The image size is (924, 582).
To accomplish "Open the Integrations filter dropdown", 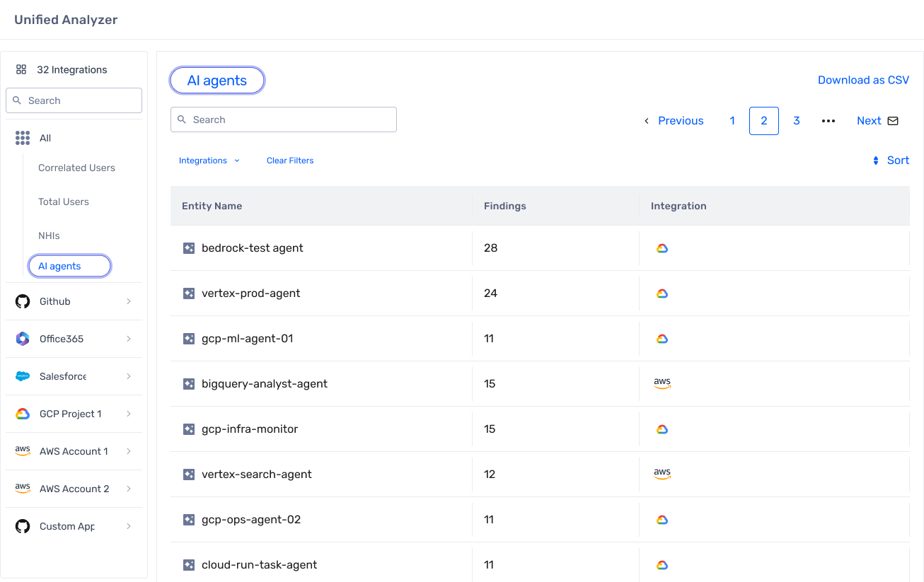I will click(x=209, y=161).
